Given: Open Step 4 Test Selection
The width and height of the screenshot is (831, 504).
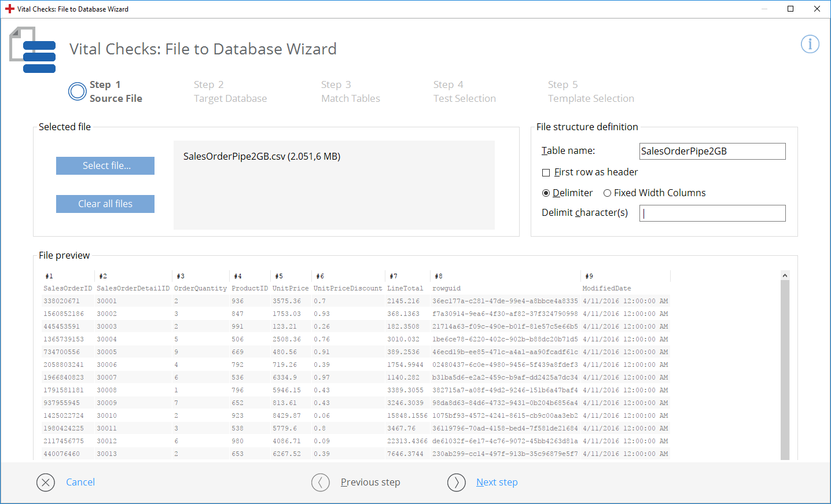Looking at the screenshot, I should tap(464, 91).
